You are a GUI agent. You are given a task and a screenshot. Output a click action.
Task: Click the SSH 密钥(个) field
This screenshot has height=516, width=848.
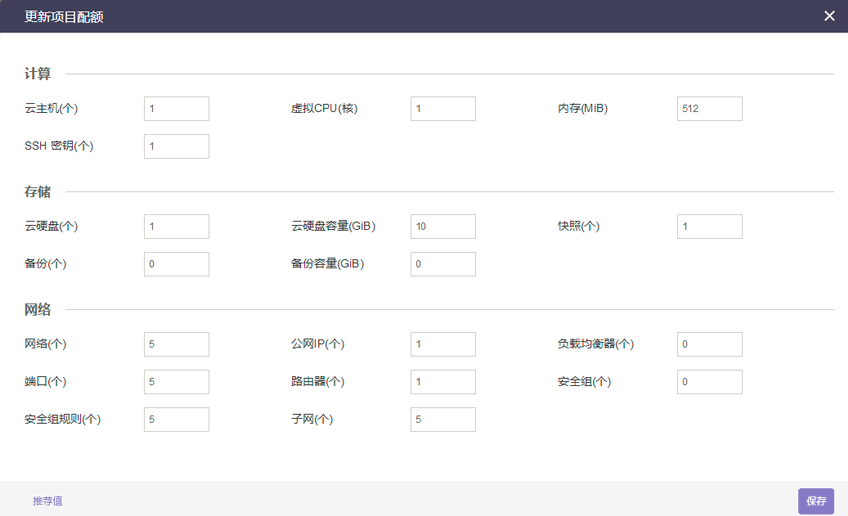[176, 147]
